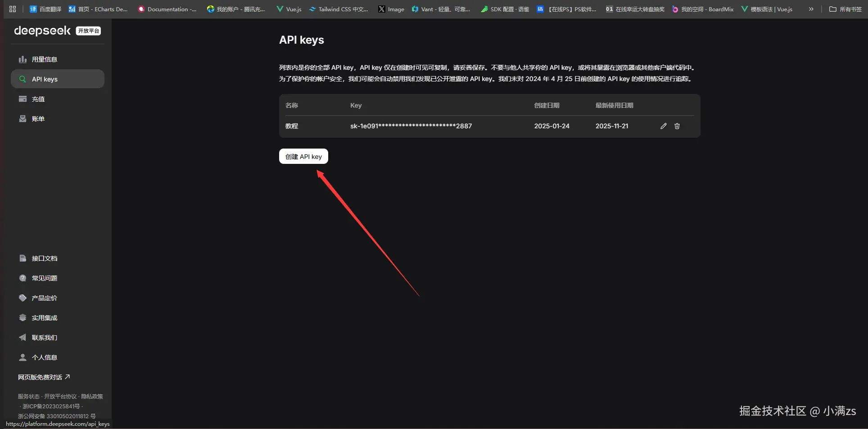Open the 在线幸运大转盘抽奖 bookmark
The image size is (868, 429).
(x=635, y=9)
